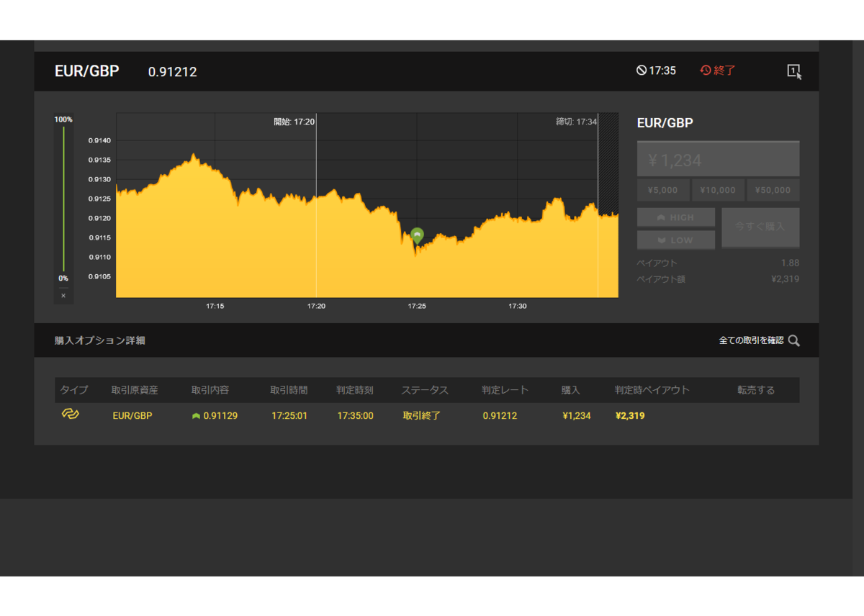Choose the LOW option button
This screenshot has width=864, height=616.
tap(676, 240)
